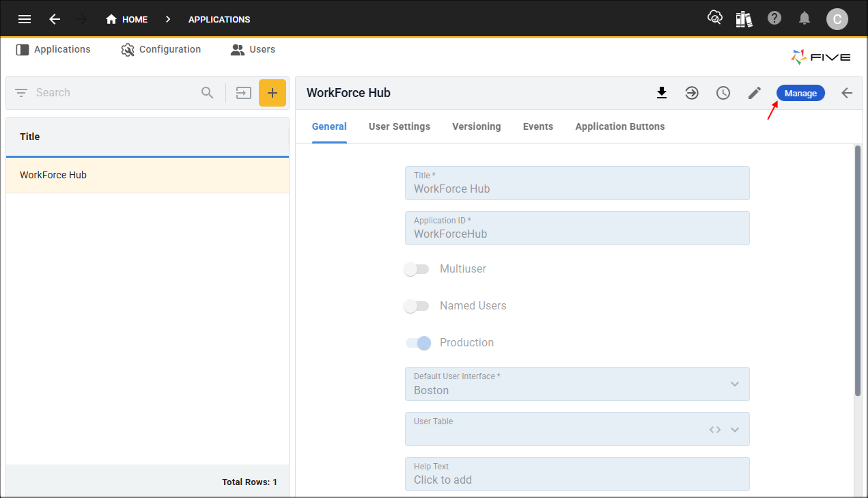Toggle the Named Users switch
This screenshot has height=498, width=868.
coord(417,306)
